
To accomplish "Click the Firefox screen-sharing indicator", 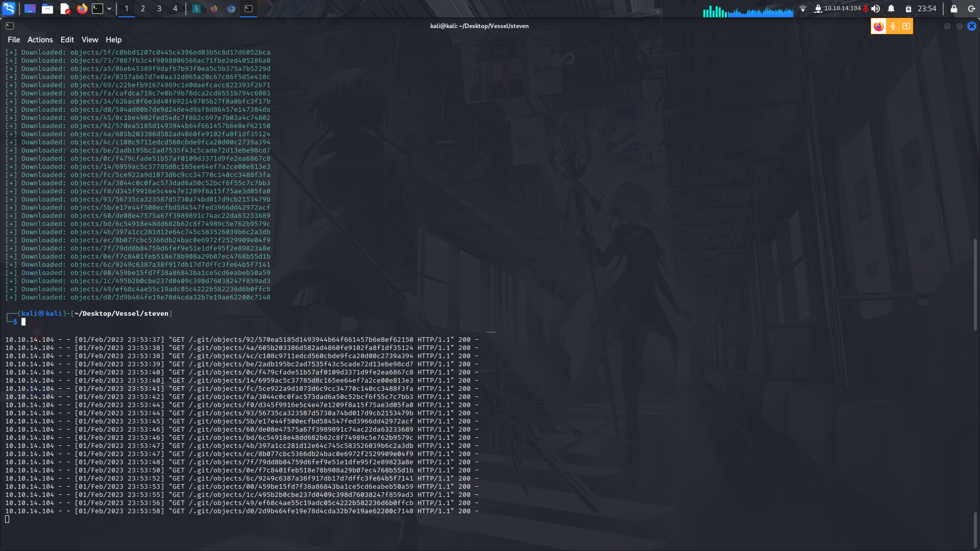I will pos(879,26).
